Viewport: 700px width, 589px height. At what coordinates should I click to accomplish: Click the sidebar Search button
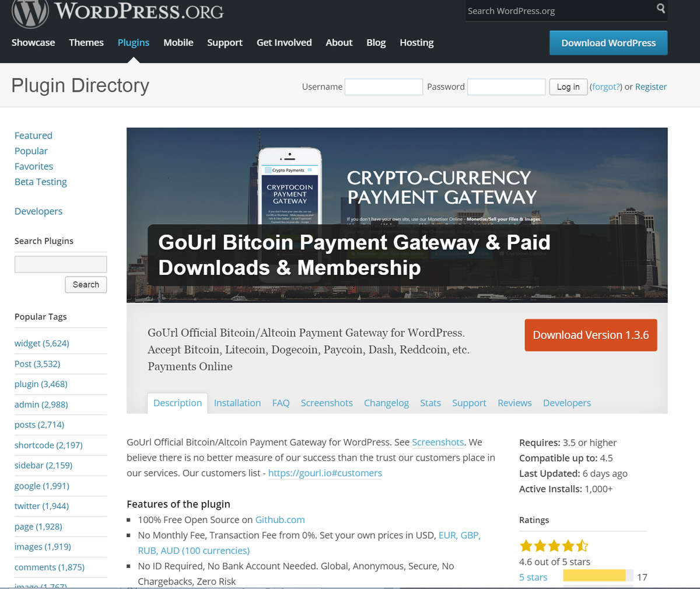click(86, 284)
